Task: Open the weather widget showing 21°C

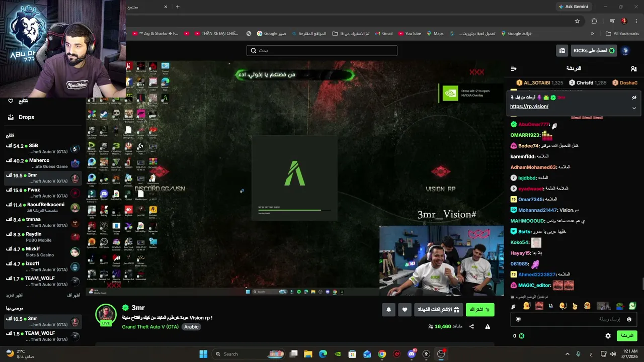Action: [20, 354]
